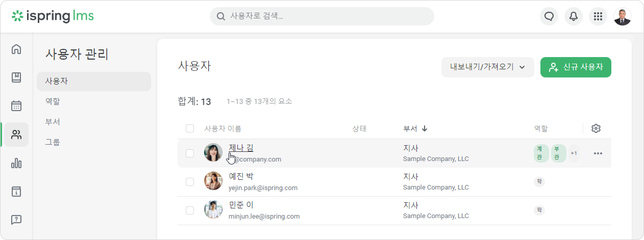Open the apps grid icon
This screenshot has width=644, height=240.
598,17
